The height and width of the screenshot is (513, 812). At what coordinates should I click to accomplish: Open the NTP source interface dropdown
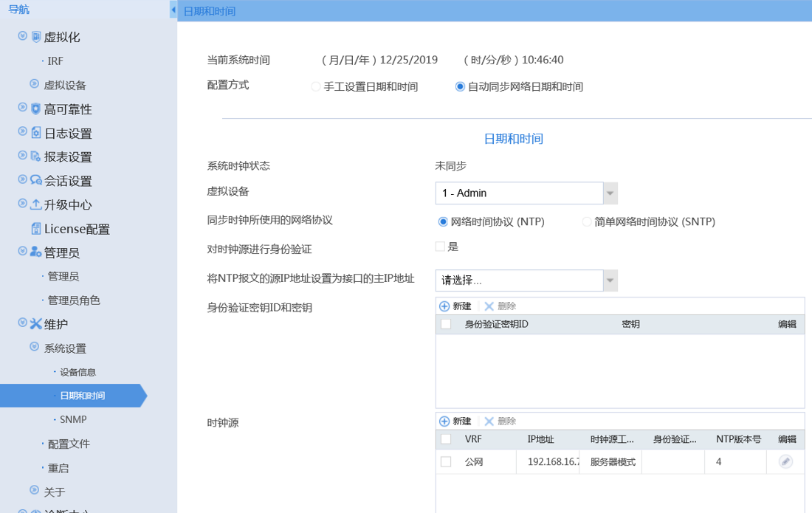pos(610,280)
